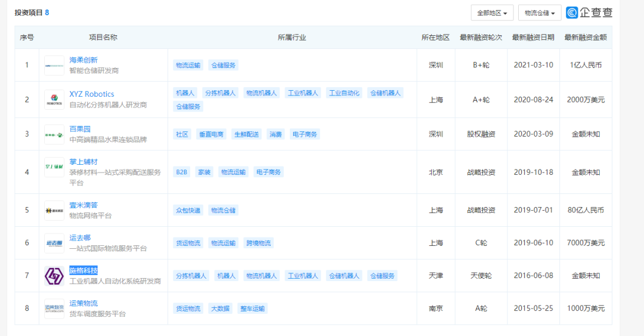This screenshot has height=336, width=644.
Task: Click the 掌上辅材 company logo
Action: tap(54, 167)
